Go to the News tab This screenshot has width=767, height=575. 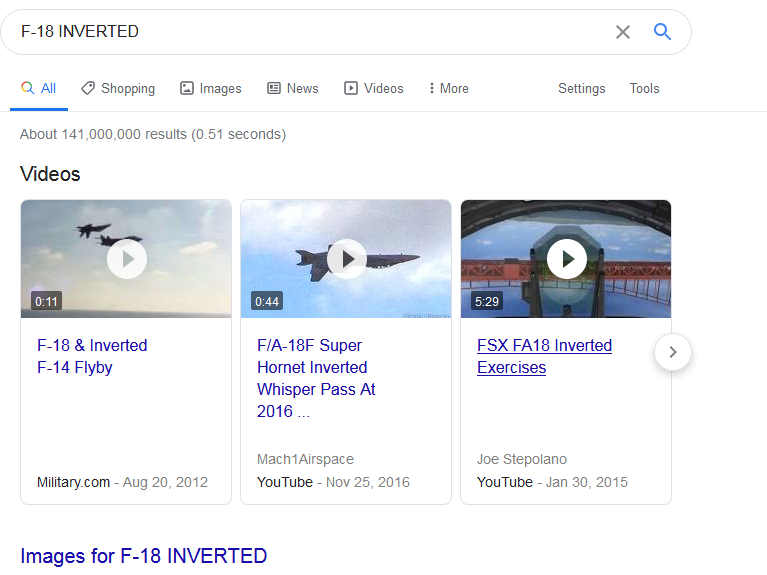pyautogui.click(x=292, y=88)
